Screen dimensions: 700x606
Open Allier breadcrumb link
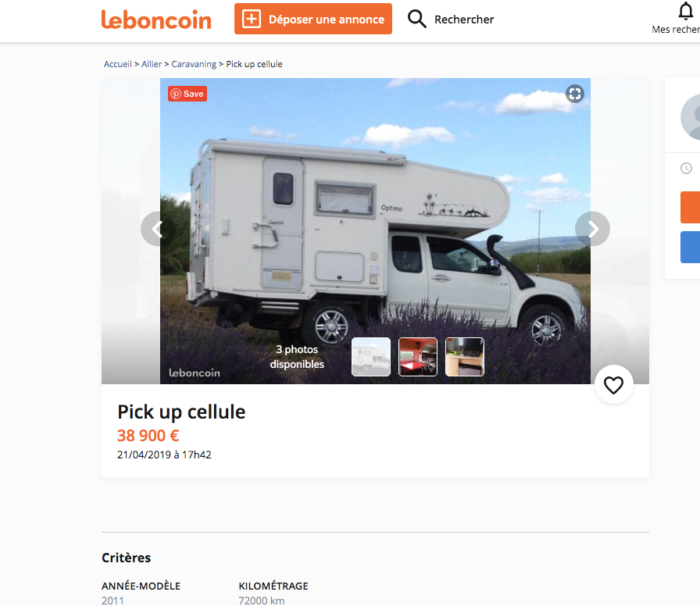point(152,64)
